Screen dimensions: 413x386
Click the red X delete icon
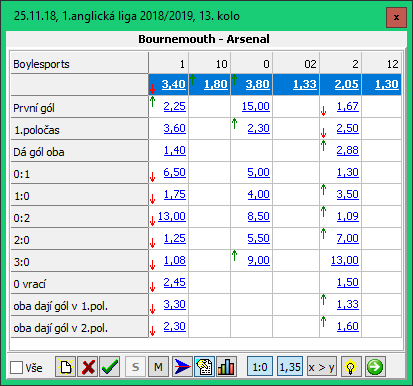(x=88, y=367)
